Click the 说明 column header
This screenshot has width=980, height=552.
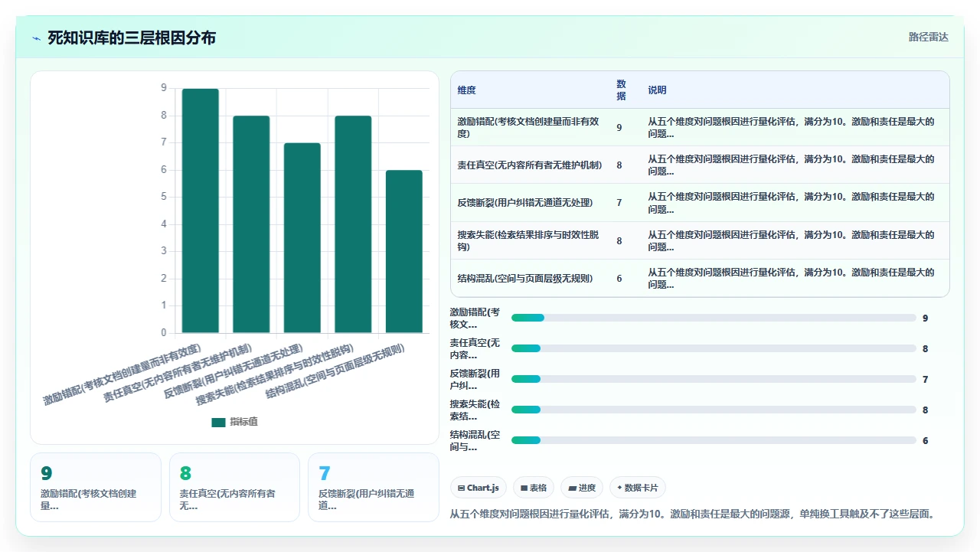pyautogui.click(x=657, y=90)
